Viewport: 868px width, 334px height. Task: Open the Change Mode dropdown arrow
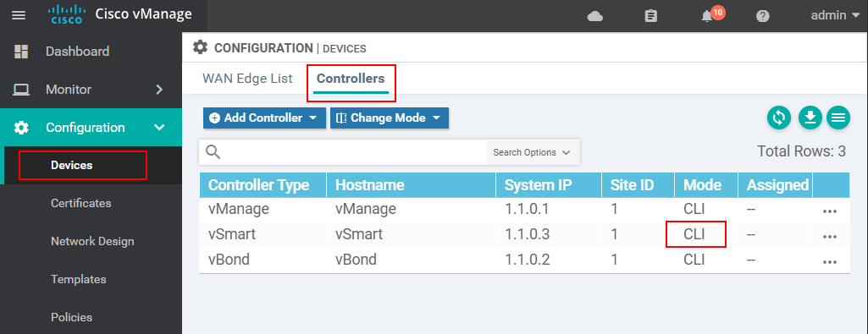(436, 118)
